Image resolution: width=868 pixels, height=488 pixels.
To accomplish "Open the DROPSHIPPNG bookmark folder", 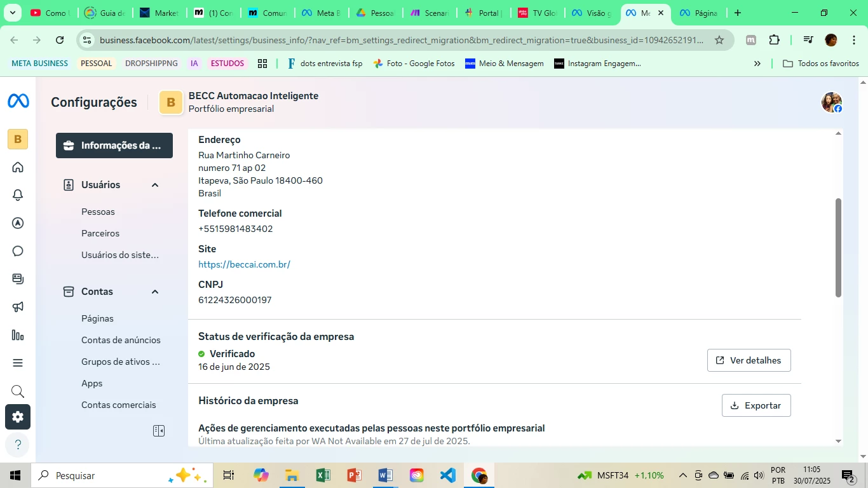I will tap(151, 64).
